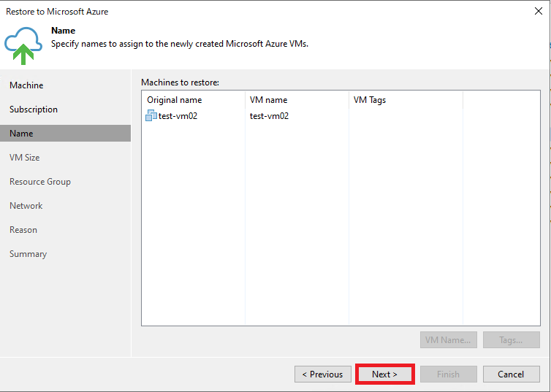Select the Name wizard step
Viewport: 551px width, 392px height.
click(x=65, y=134)
